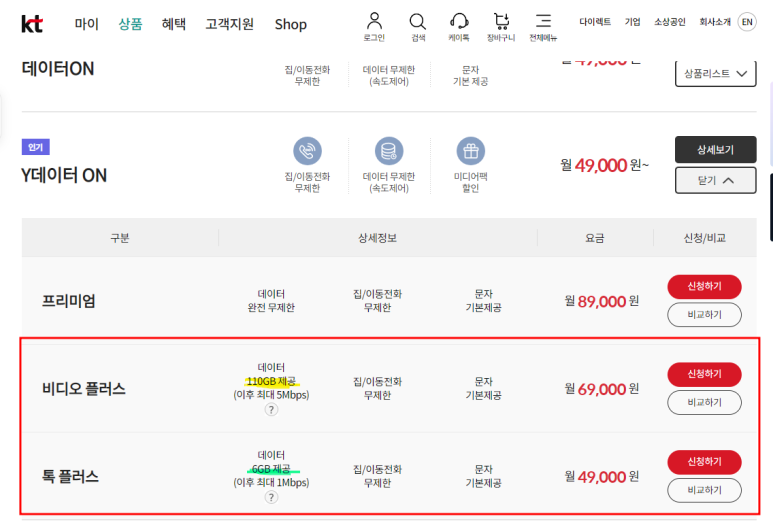Screen dimensions: 773x527
Task: Click the 요금 column header
Action: click(595, 238)
